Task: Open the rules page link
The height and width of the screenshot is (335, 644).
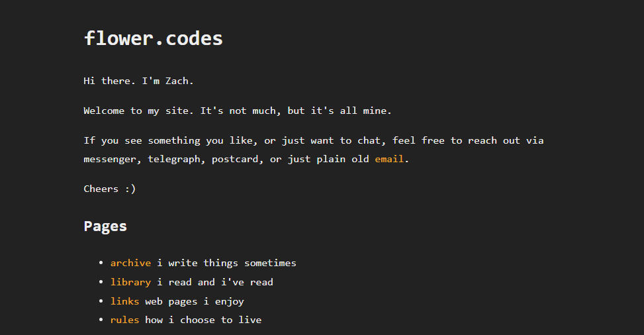Action: coord(125,320)
